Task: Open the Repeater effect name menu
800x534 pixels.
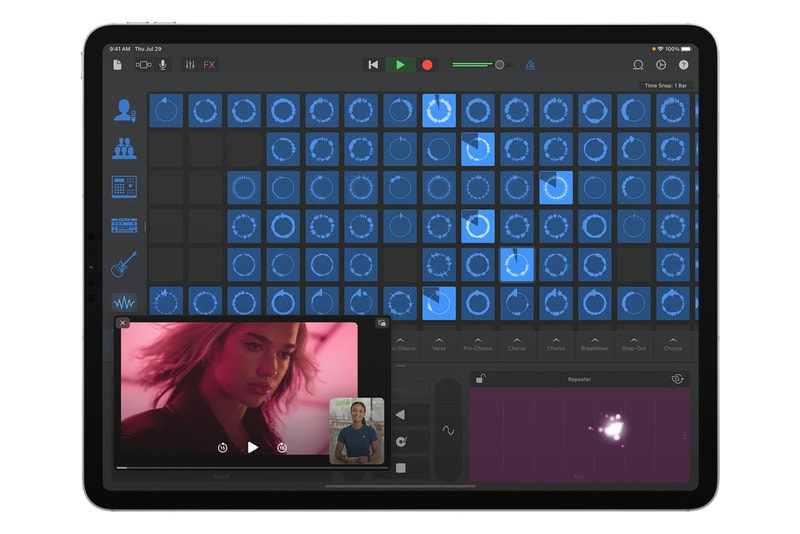Action: click(579, 380)
